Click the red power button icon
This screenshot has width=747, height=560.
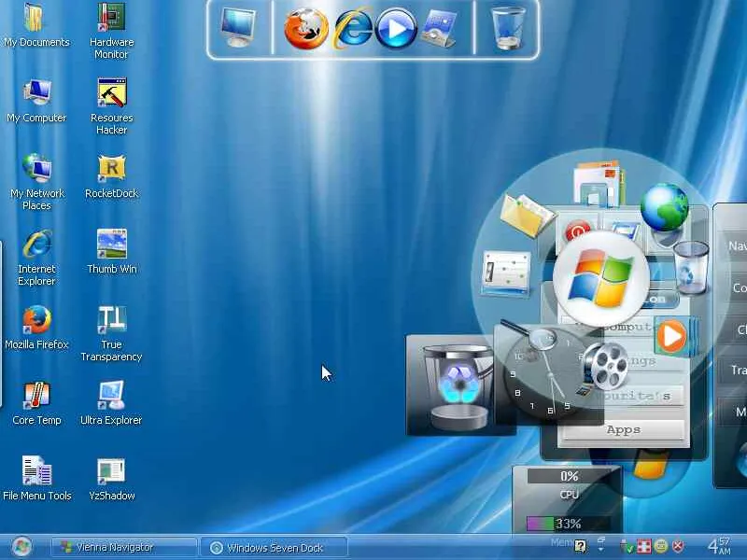pos(577,231)
